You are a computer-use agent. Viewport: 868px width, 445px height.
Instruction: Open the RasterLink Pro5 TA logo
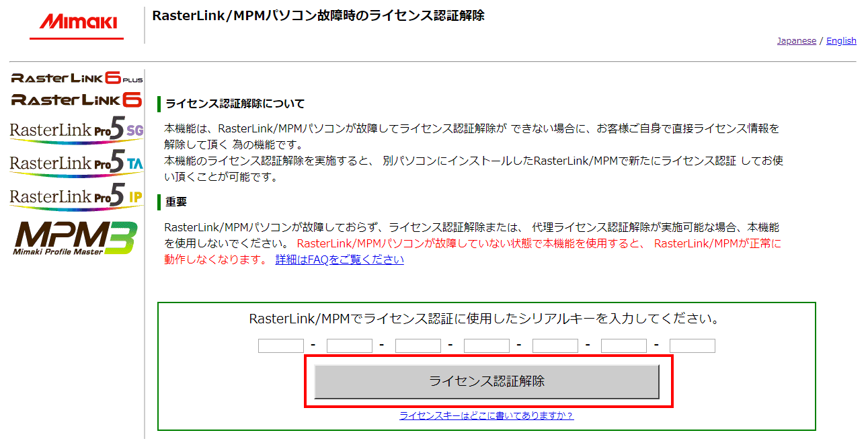tap(77, 163)
